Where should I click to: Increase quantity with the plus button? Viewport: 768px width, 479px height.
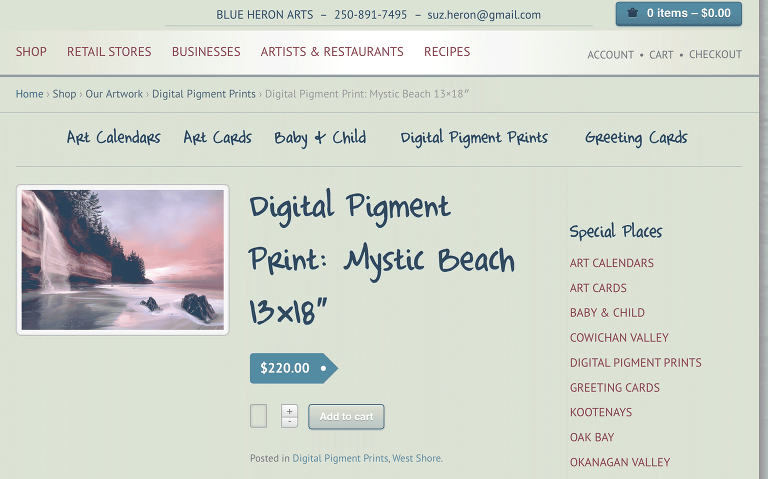(x=289, y=411)
